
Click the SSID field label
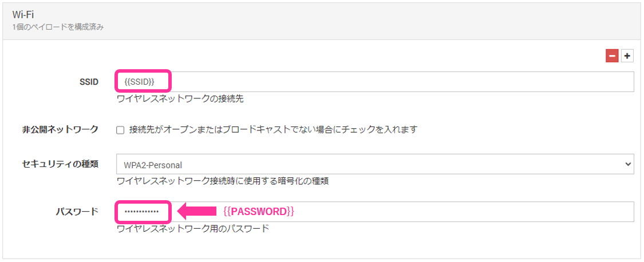(x=89, y=82)
